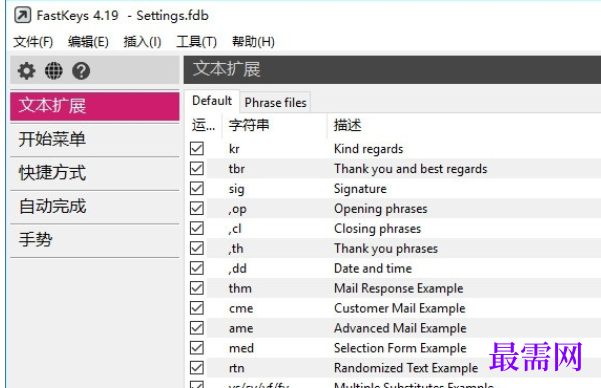Select 自动完成 in the sidebar
Screen dimensions: 601x388
point(95,206)
